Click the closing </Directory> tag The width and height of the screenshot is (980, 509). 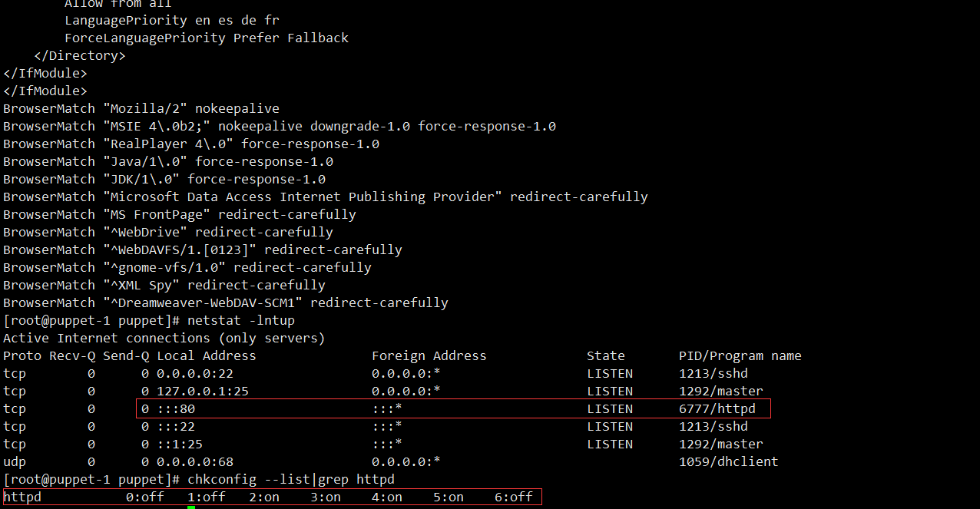(80, 55)
